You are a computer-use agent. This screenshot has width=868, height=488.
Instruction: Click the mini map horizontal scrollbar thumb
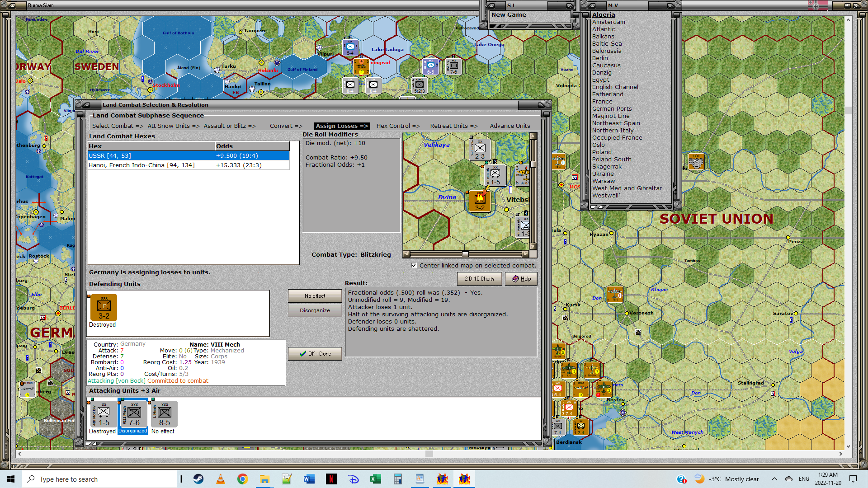[x=465, y=254]
